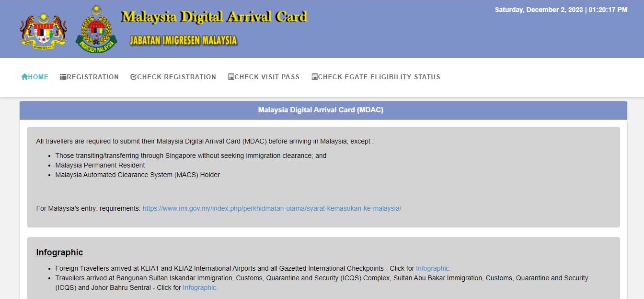Click the form icon beside Check Visit Pass
Image resolution: width=644 pixels, height=299 pixels.
tap(231, 77)
